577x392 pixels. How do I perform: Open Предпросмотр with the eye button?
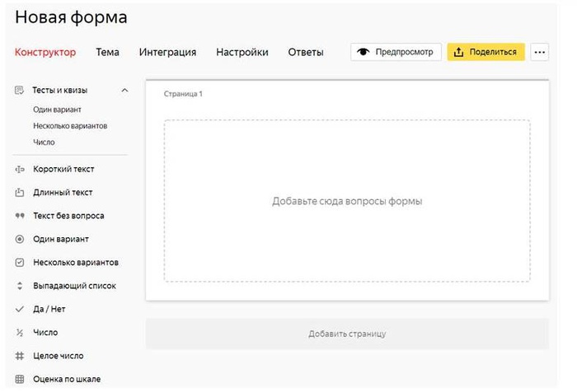pyautogui.click(x=396, y=52)
